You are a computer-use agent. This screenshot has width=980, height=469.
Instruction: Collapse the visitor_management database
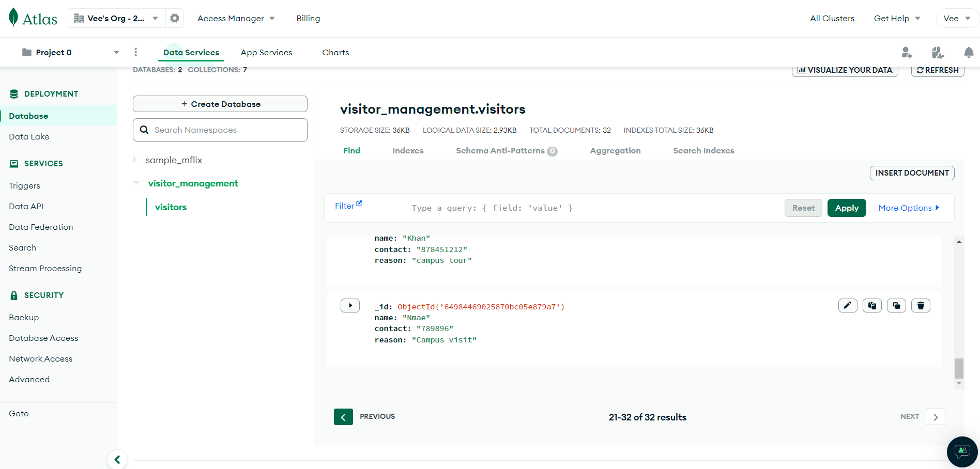point(136,183)
